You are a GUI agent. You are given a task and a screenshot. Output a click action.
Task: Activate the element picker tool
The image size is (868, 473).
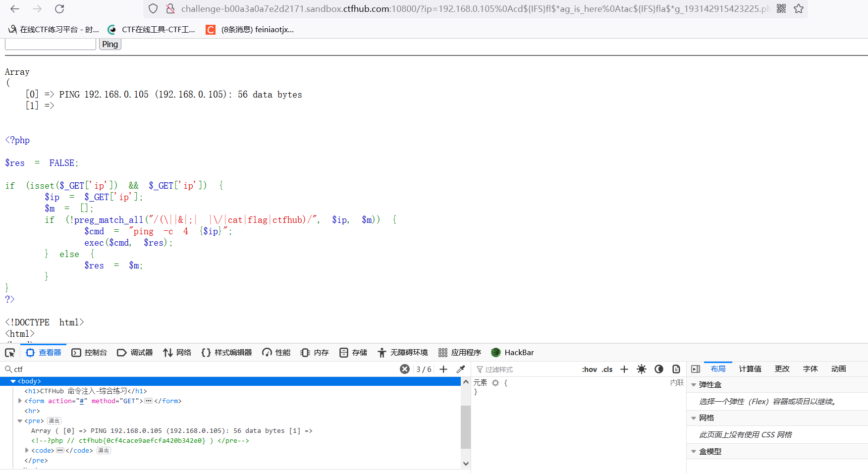coord(10,353)
